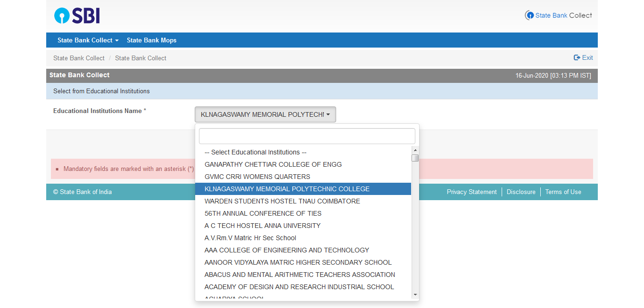This screenshot has width=644, height=308.
Task: Open the Disclosure link
Action: point(521,192)
